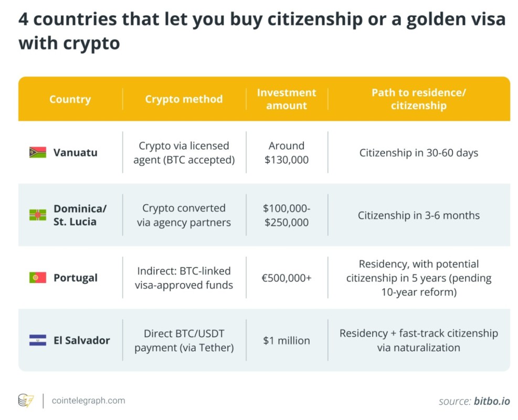
Task: Click the Vanuatu flag icon
Action: click(38, 153)
